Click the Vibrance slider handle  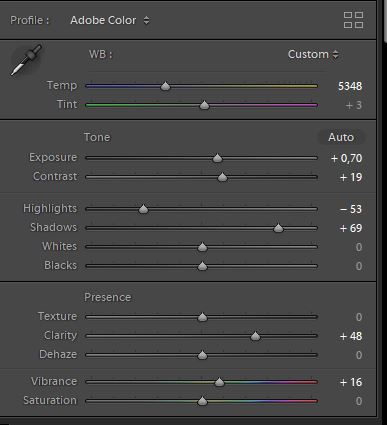click(x=219, y=382)
